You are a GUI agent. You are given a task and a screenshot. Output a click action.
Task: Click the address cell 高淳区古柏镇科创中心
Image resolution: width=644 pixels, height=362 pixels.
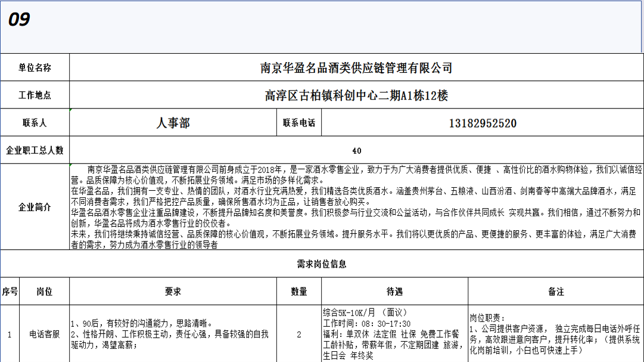pos(356,95)
